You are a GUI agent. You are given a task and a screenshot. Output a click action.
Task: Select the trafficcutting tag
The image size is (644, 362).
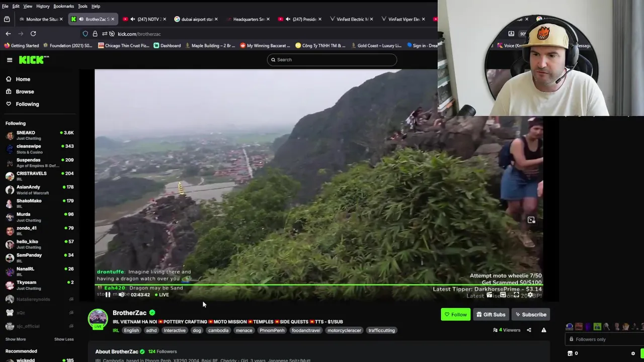[x=381, y=330]
